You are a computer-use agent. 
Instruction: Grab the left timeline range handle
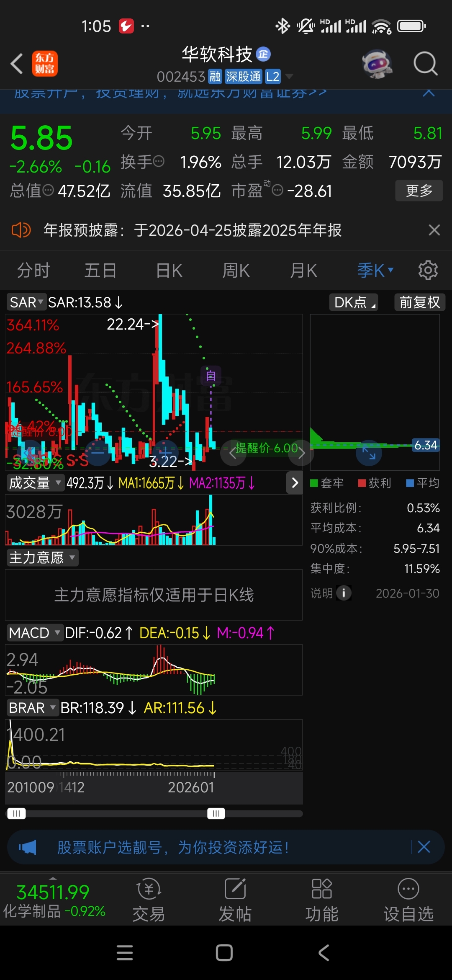16,813
